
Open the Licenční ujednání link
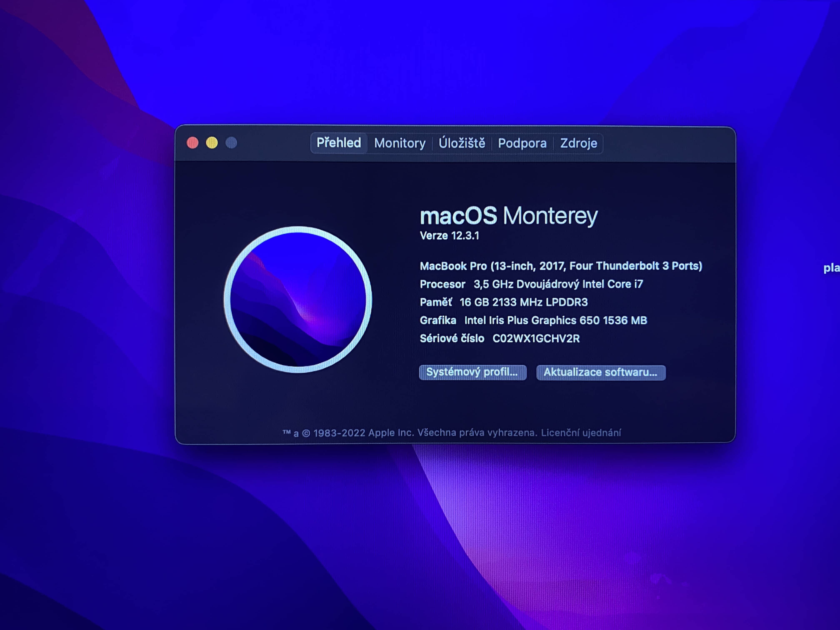click(581, 432)
